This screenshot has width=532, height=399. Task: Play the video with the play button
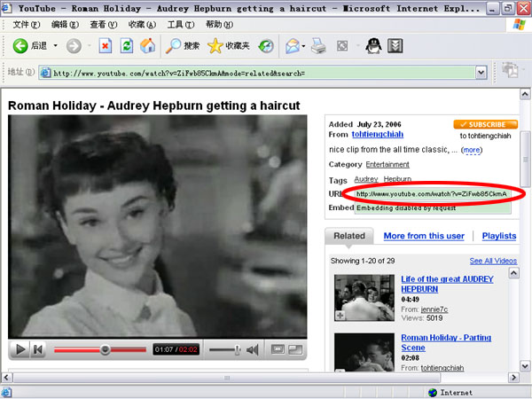point(20,349)
